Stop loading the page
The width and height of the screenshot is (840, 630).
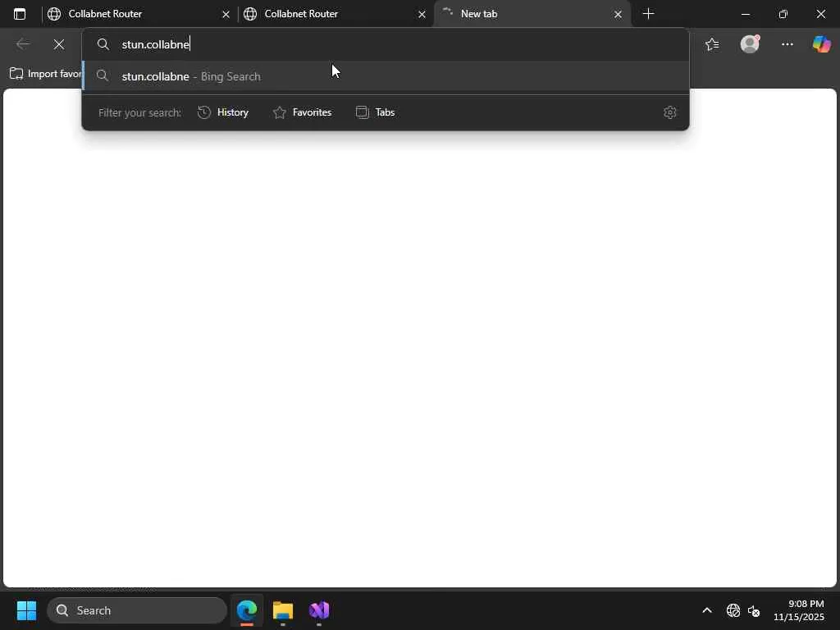pyautogui.click(x=59, y=44)
